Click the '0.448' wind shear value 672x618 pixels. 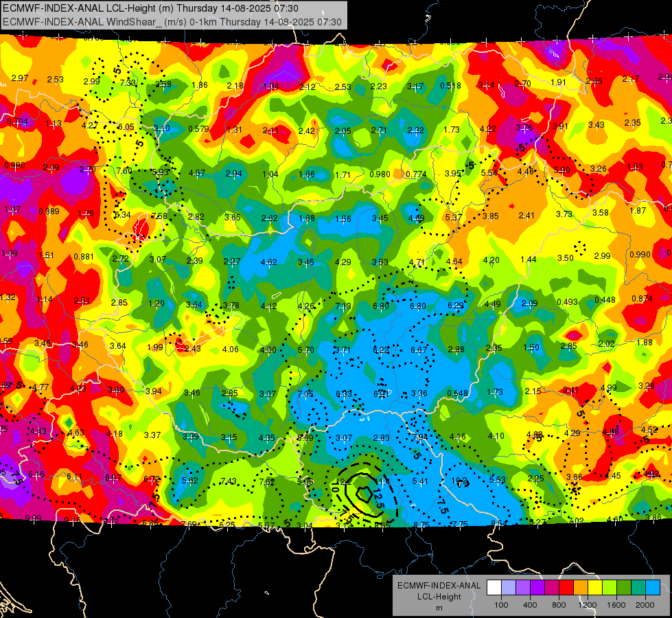point(605,300)
